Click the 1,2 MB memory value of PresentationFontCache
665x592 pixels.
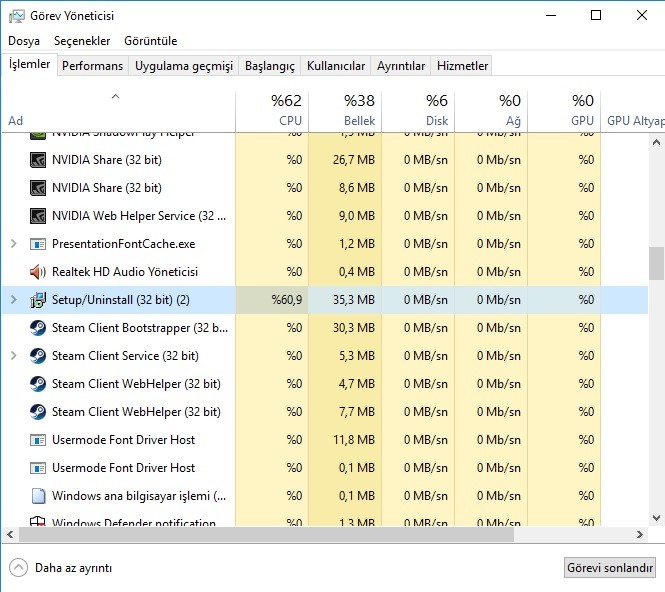pyautogui.click(x=357, y=244)
